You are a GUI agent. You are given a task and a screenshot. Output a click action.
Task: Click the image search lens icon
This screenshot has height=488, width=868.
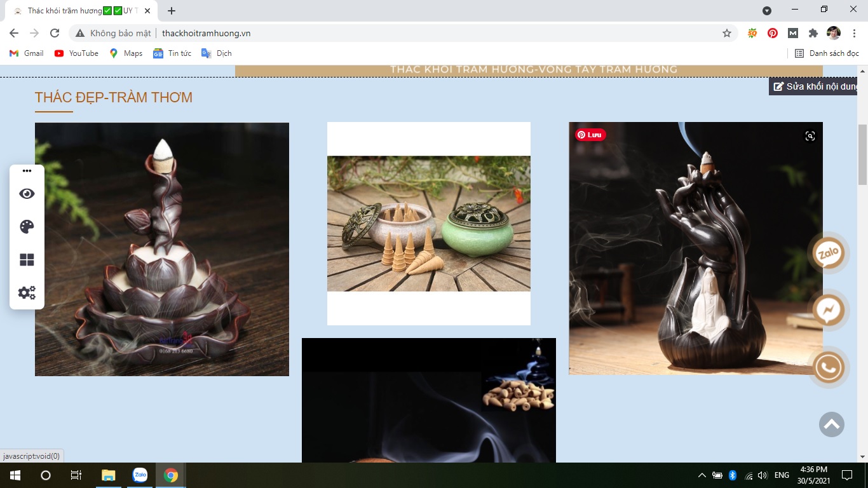(x=810, y=136)
